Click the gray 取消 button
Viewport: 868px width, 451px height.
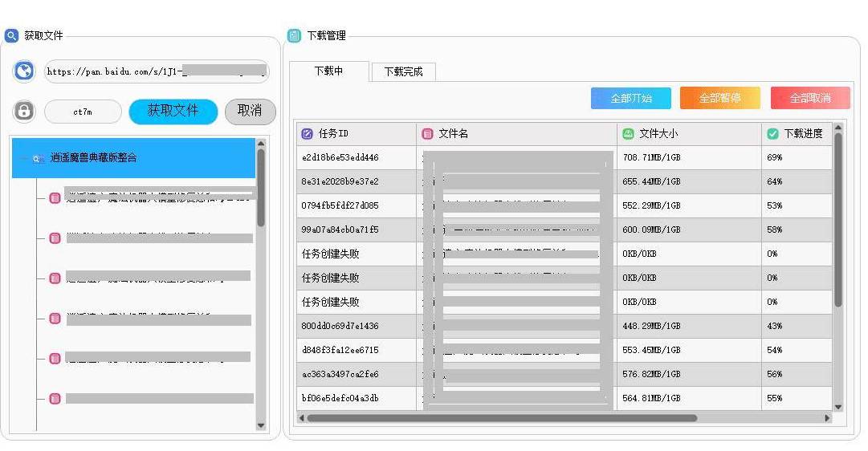tap(250, 111)
